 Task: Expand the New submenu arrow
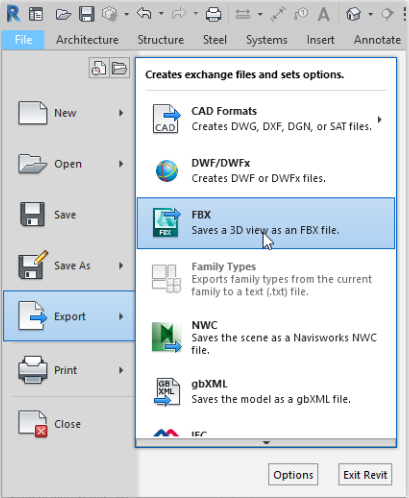121,113
